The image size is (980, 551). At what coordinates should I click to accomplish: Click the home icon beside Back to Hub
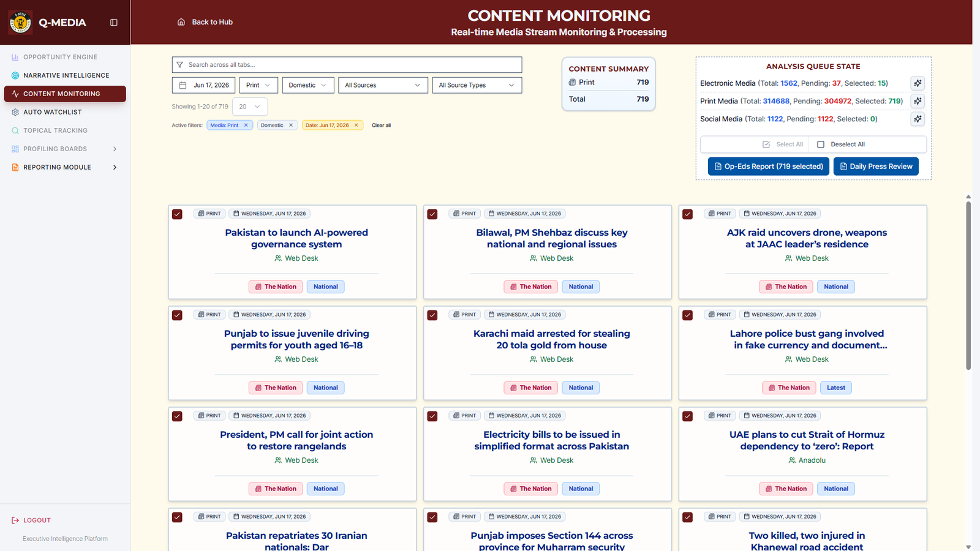click(181, 22)
